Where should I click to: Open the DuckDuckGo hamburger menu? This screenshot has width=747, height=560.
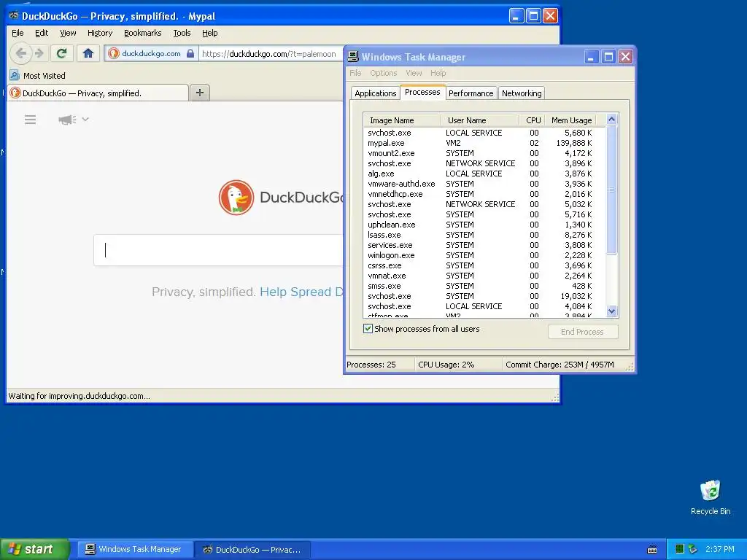pyautogui.click(x=30, y=120)
